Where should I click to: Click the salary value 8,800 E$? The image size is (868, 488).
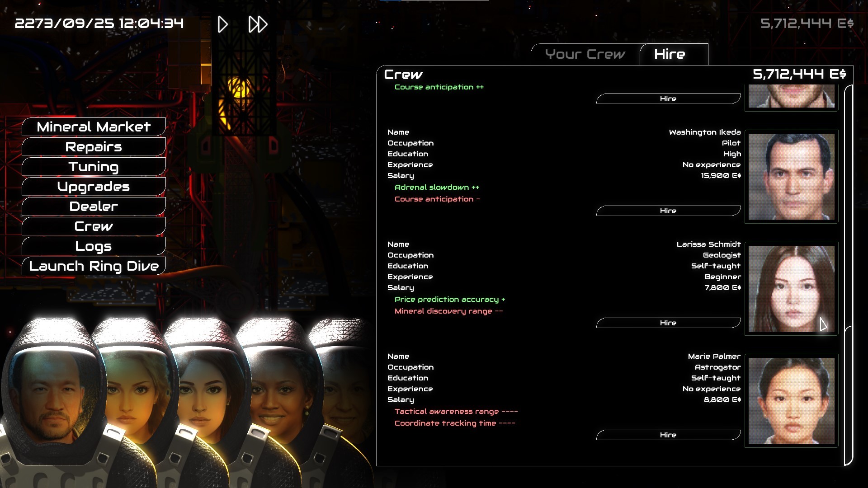[x=722, y=400]
